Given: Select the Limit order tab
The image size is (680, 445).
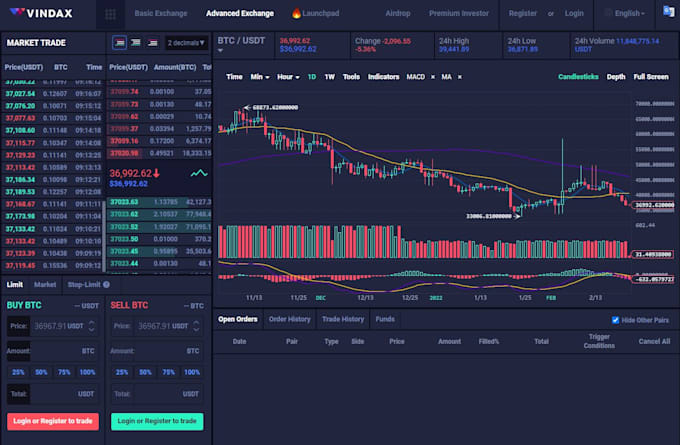Looking at the screenshot, I should point(14,285).
